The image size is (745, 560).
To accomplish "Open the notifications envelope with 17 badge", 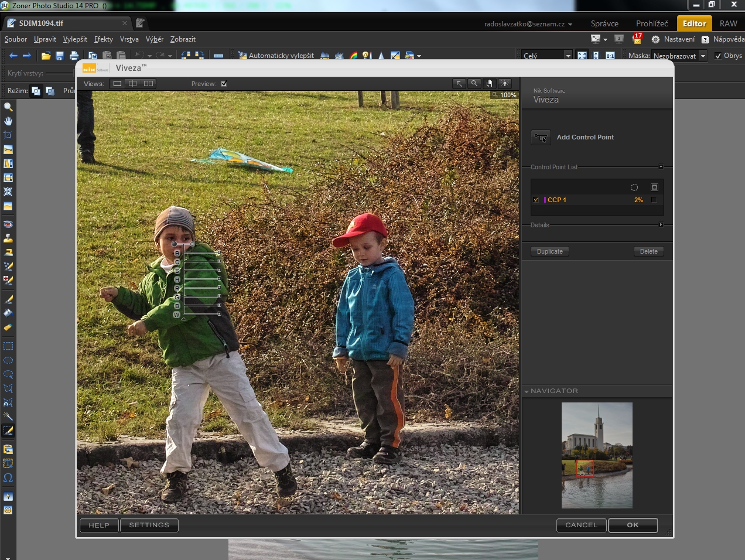I will [x=637, y=39].
